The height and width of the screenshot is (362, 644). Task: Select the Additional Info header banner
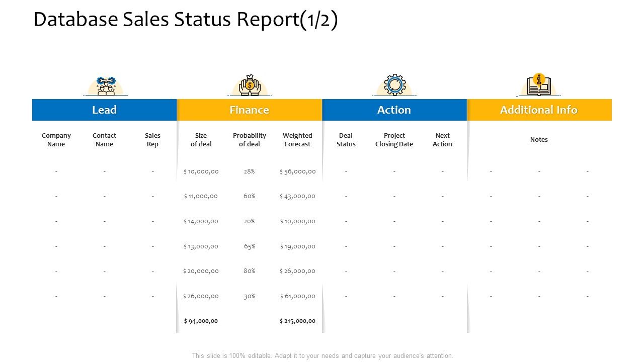point(539,110)
